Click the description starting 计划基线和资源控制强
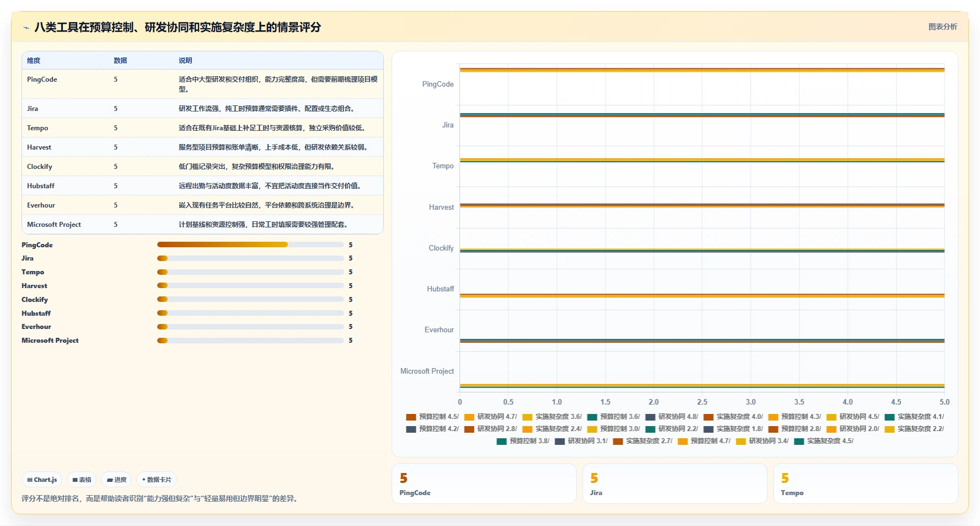 pyautogui.click(x=263, y=225)
